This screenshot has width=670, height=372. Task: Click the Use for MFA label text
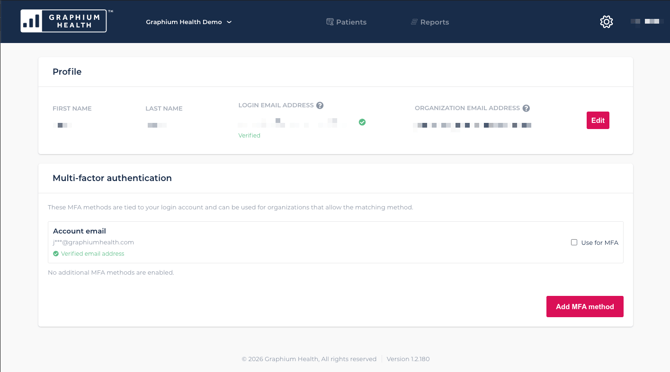pyautogui.click(x=599, y=243)
